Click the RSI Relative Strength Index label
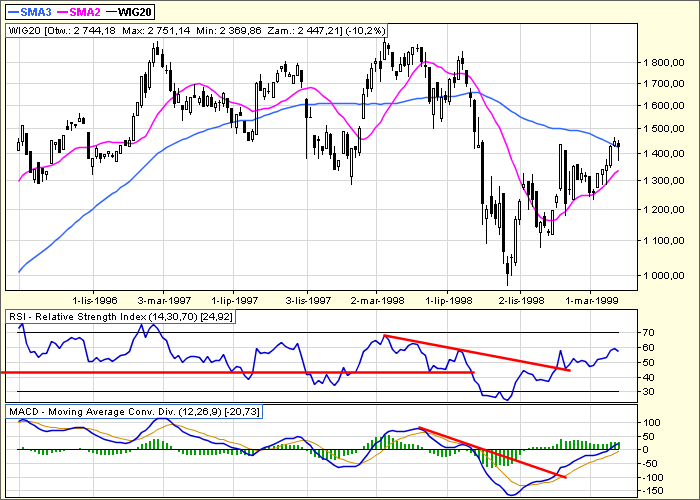 click(120, 317)
